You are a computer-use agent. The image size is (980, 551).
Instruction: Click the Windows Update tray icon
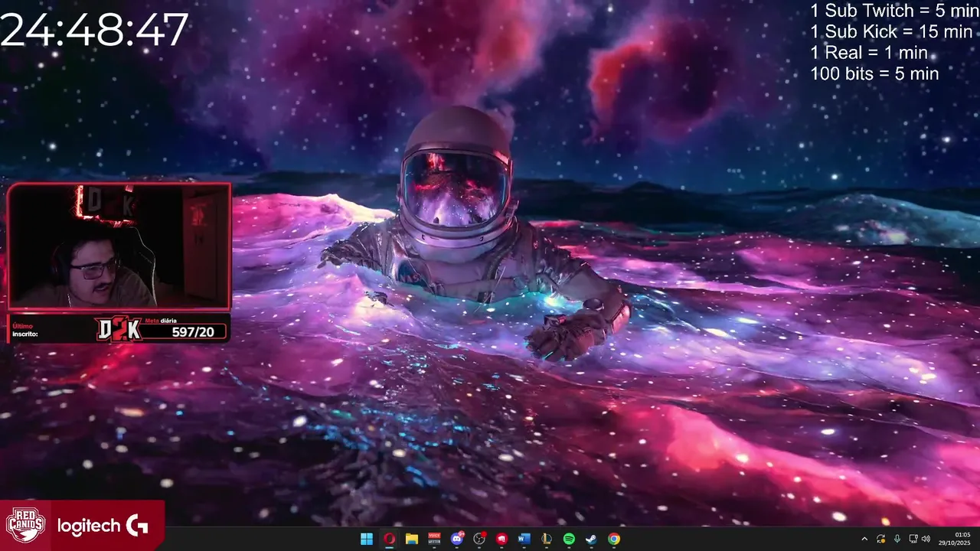click(x=881, y=539)
